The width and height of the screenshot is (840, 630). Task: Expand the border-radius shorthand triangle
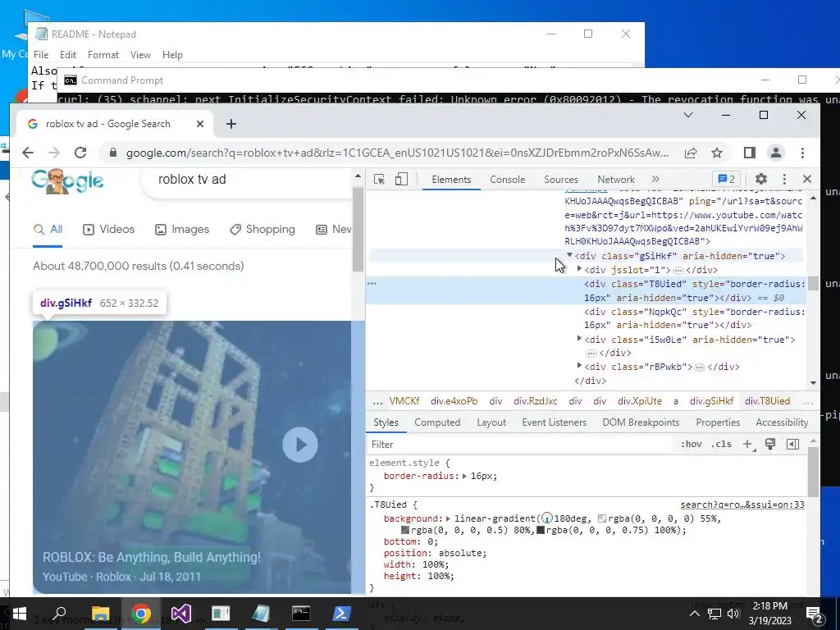[464, 476]
